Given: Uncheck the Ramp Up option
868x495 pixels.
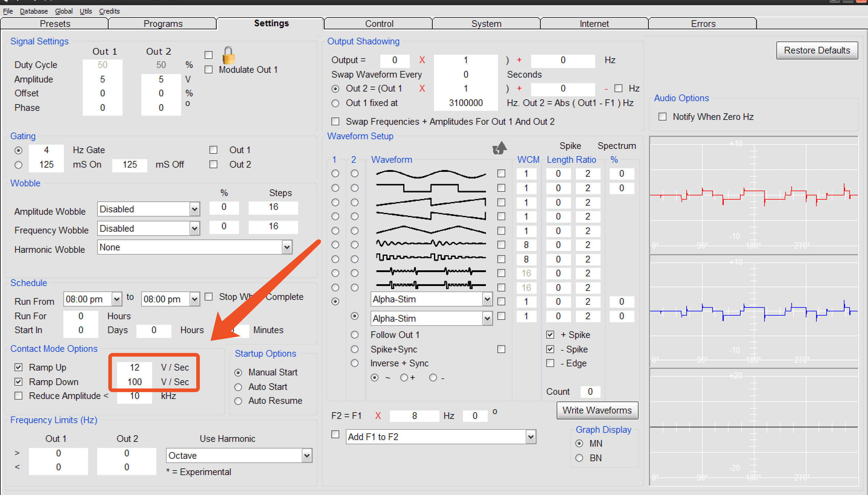Looking at the screenshot, I should [x=18, y=367].
